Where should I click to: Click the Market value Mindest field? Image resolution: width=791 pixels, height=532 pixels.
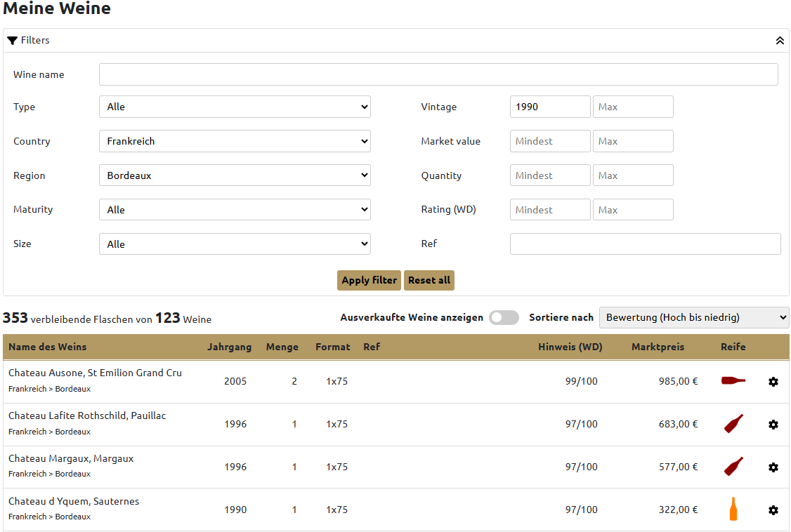click(x=550, y=141)
